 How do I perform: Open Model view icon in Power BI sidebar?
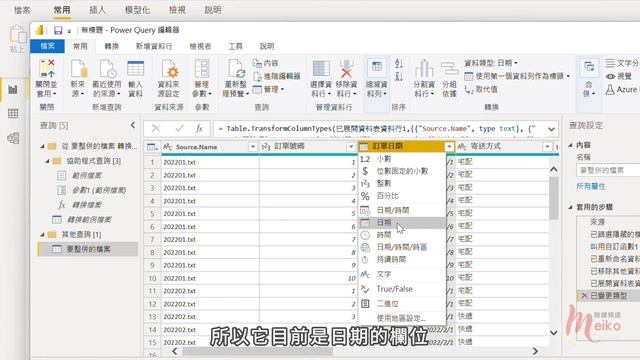(13, 138)
